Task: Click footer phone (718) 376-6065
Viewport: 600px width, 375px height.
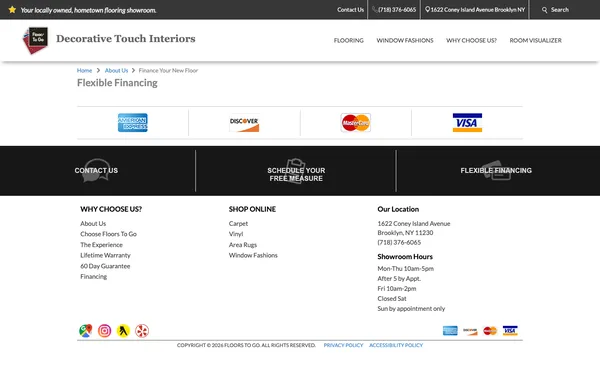Action: (x=399, y=242)
